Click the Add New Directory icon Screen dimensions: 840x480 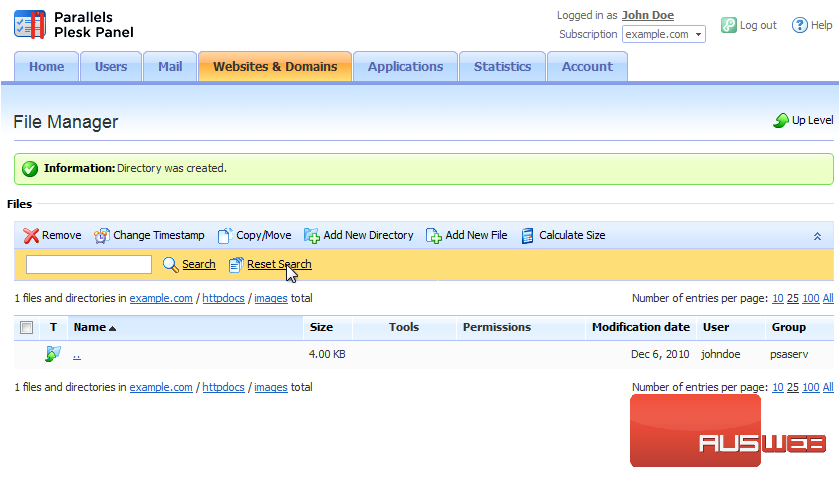coord(312,236)
